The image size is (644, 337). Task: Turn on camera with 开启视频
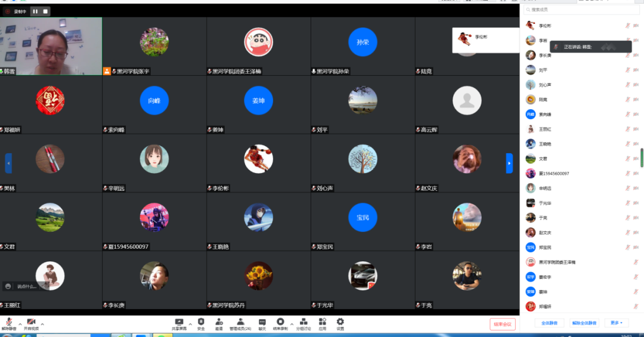pos(31,323)
